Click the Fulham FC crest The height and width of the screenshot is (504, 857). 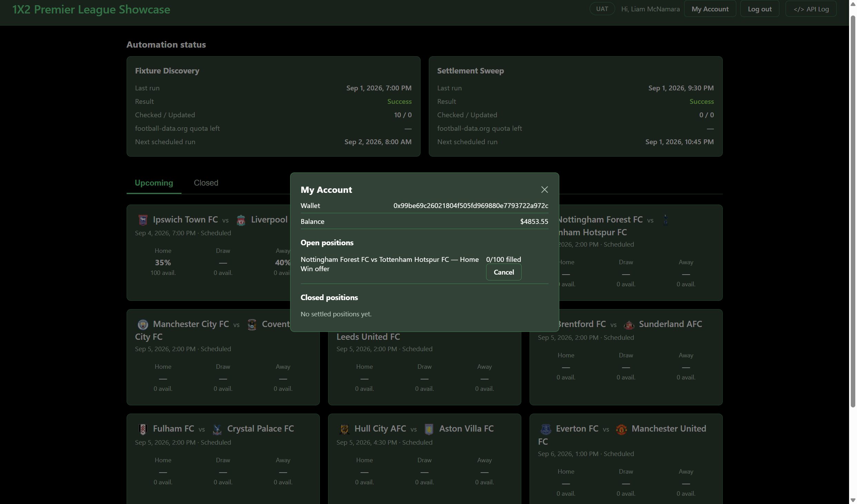143,429
